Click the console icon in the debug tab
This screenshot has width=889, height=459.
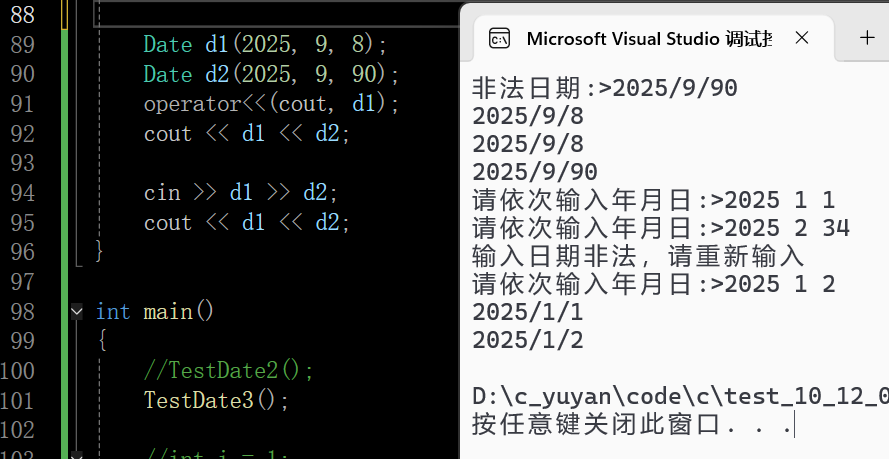(499, 39)
